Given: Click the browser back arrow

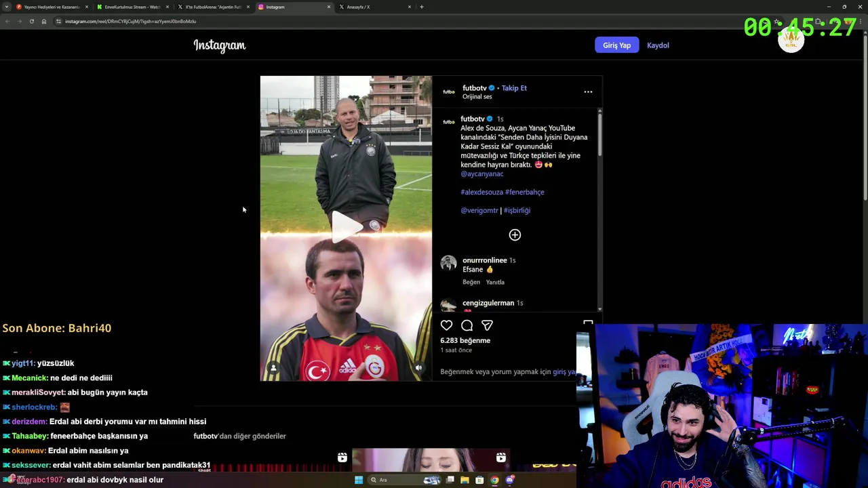Looking at the screenshot, I should tap(7, 21).
